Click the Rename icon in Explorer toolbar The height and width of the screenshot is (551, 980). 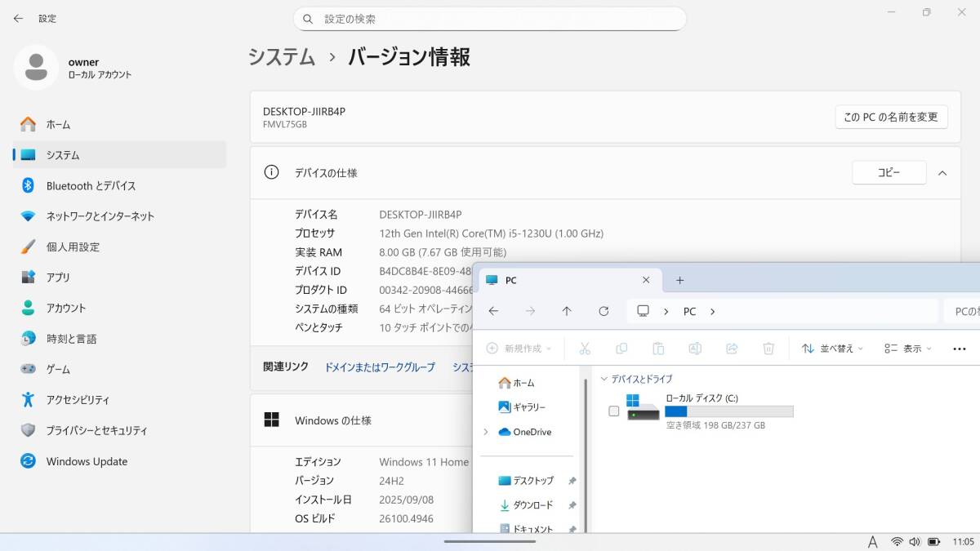tap(695, 348)
